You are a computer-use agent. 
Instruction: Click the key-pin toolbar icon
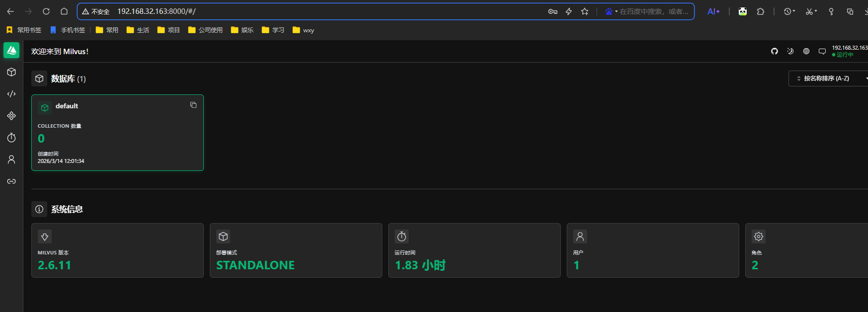(831, 11)
